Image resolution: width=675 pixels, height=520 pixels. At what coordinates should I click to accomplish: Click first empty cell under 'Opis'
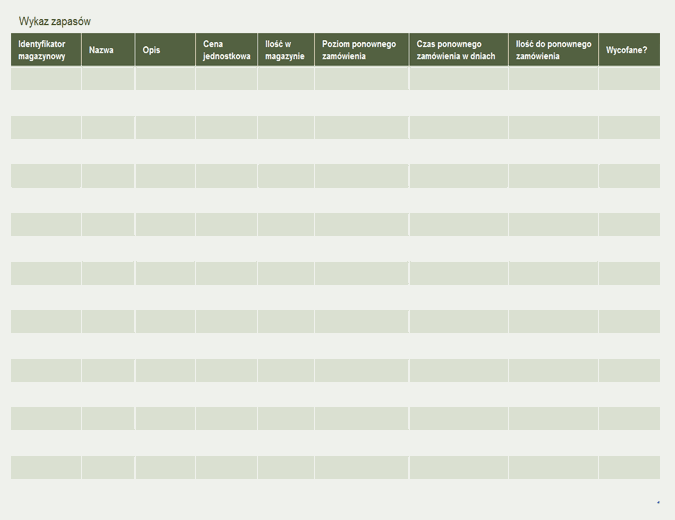click(x=165, y=79)
